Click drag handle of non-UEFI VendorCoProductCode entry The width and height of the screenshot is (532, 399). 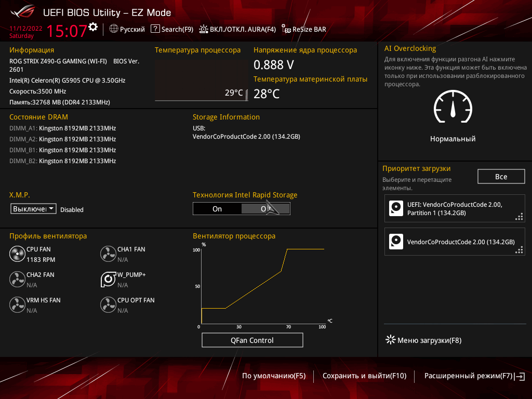point(519,250)
